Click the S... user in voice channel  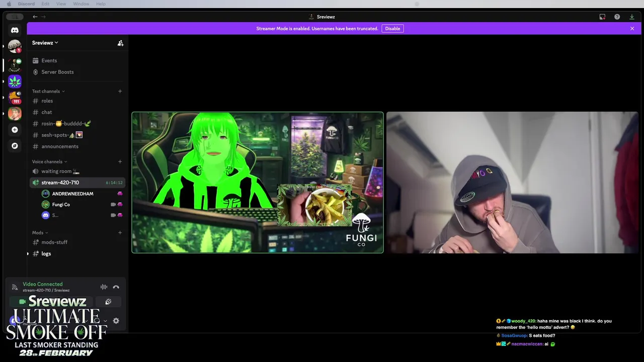55,215
